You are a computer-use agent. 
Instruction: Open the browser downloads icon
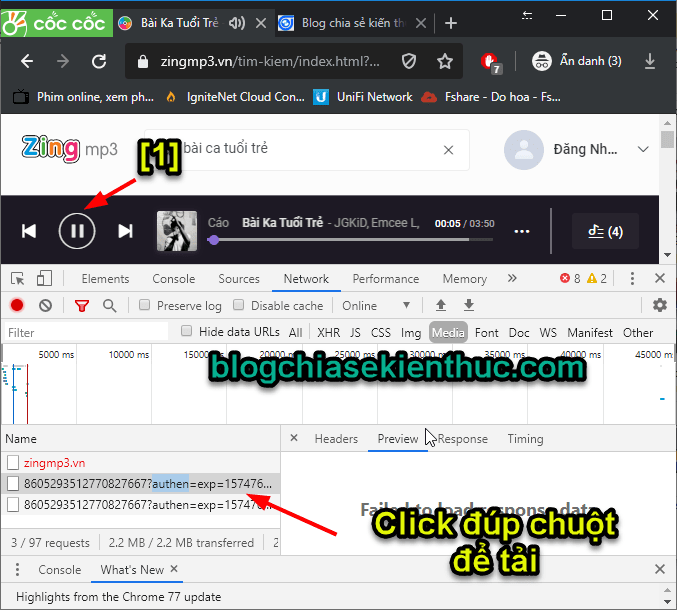[649, 61]
